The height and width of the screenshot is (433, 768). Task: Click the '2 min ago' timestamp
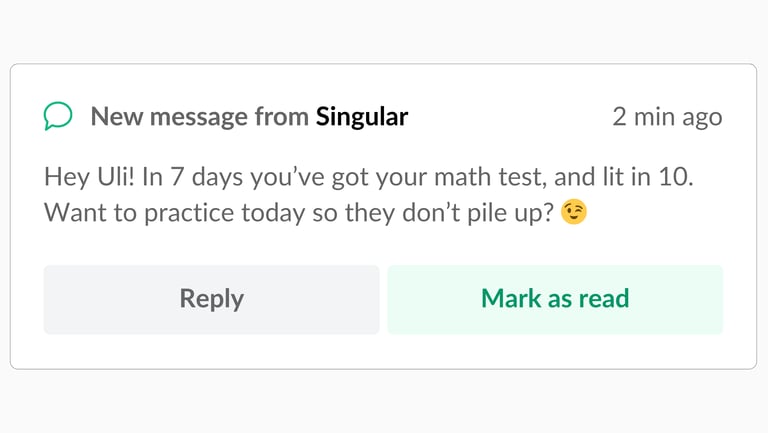667,117
